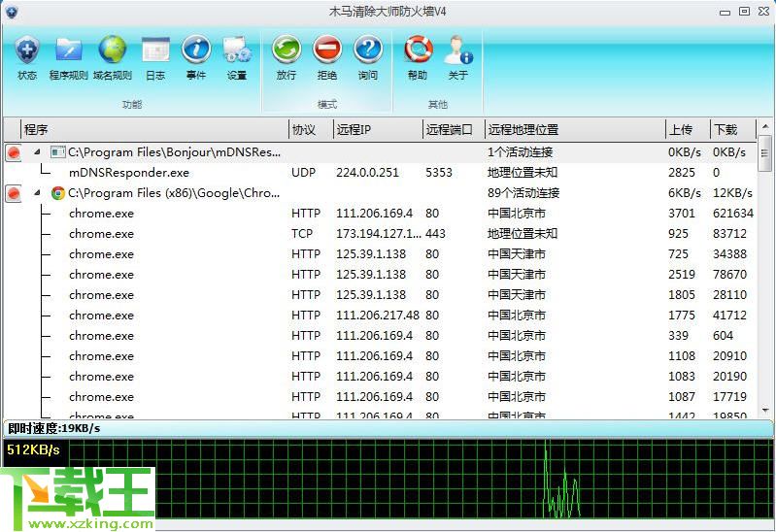Toggle red block button for Bonjour row

click(14, 153)
